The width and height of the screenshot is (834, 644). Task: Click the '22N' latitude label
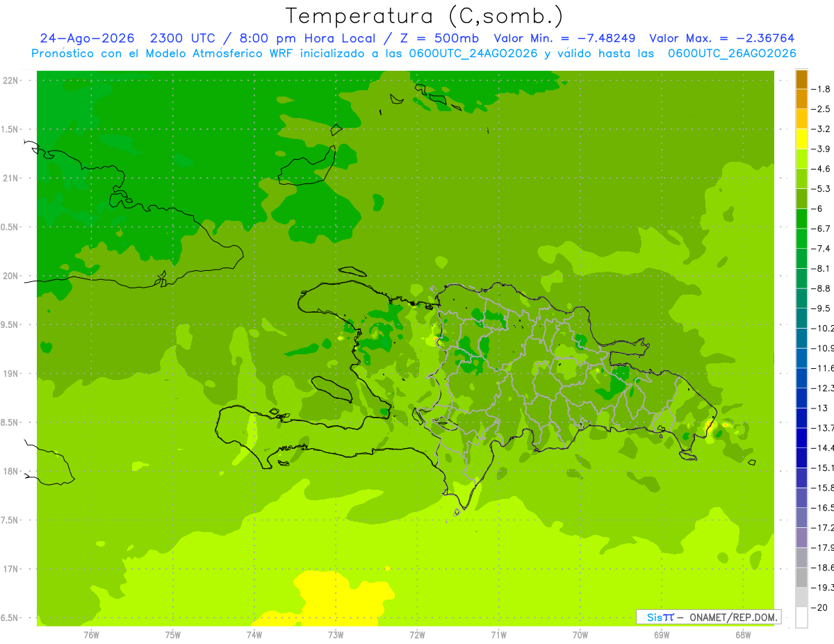(x=10, y=81)
